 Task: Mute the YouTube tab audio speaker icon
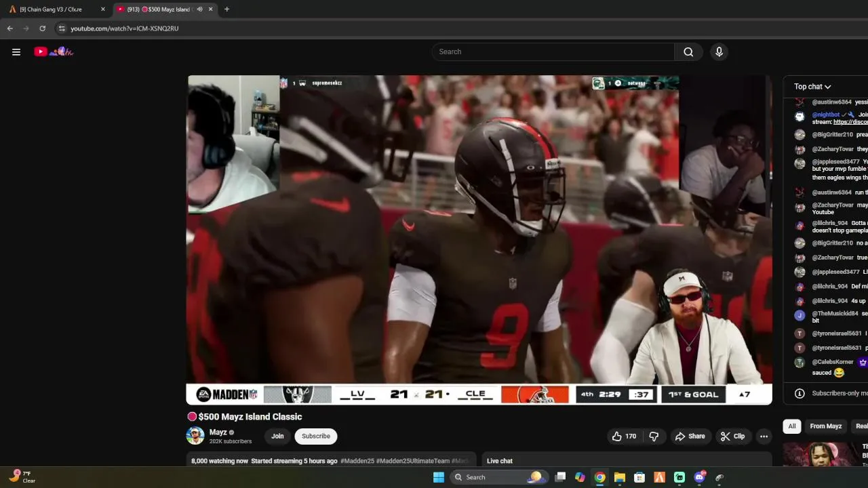tap(200, 9)
